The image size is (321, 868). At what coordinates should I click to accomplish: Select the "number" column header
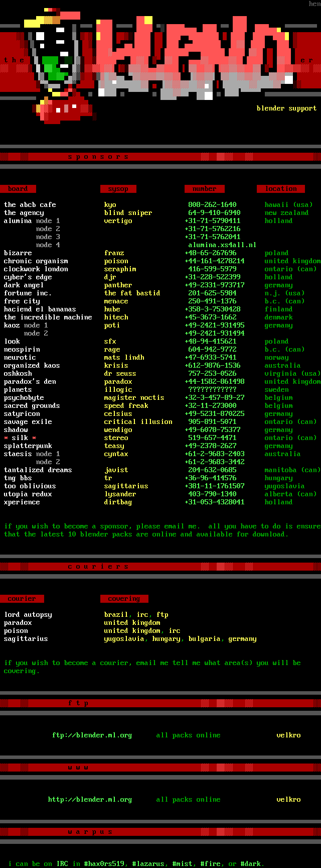[205, 189]
